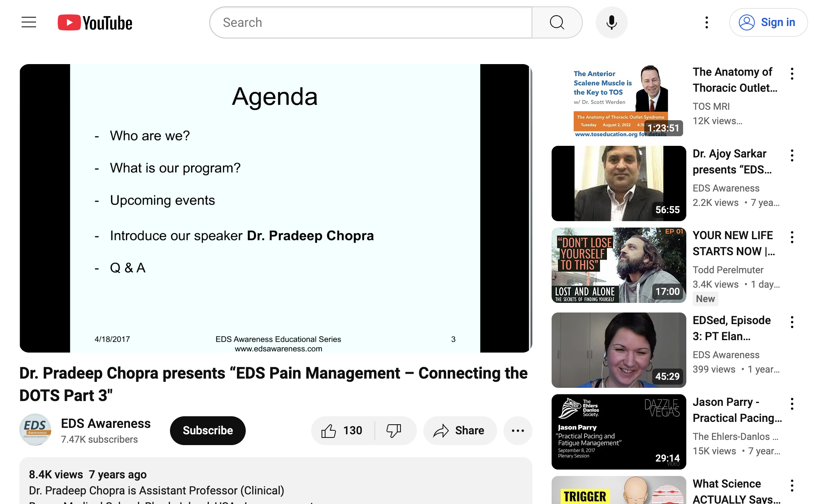This screenshot has height=504, width=821.
Task: Click the video player showing Agenda slide
Action: point(275,208)
